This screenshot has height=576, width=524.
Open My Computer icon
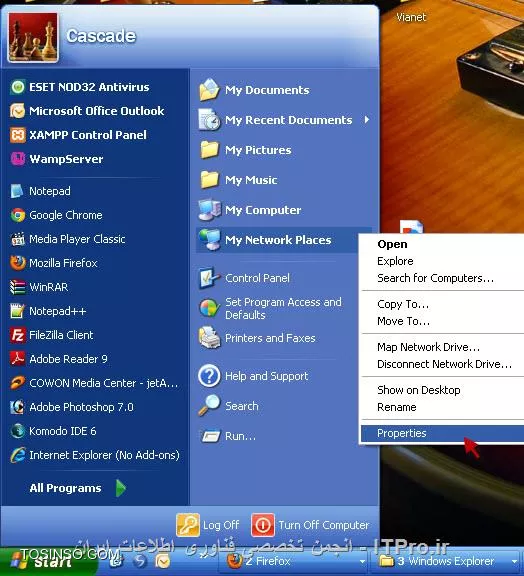click(x=209, y=210)
